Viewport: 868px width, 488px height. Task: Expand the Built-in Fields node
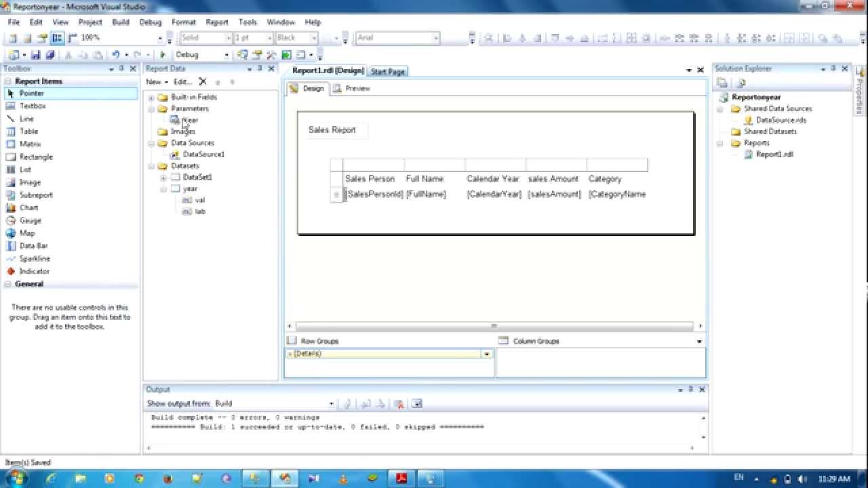151,98
